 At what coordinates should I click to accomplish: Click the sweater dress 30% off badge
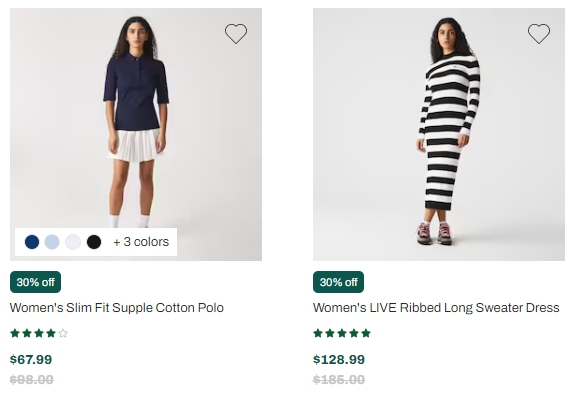[x=338, y=282]
